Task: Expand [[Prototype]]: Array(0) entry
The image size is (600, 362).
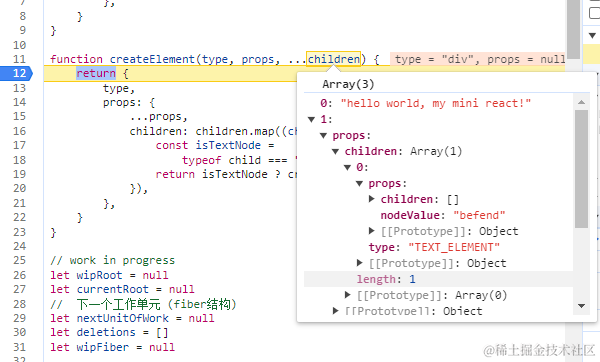Action: click(347, 295)
